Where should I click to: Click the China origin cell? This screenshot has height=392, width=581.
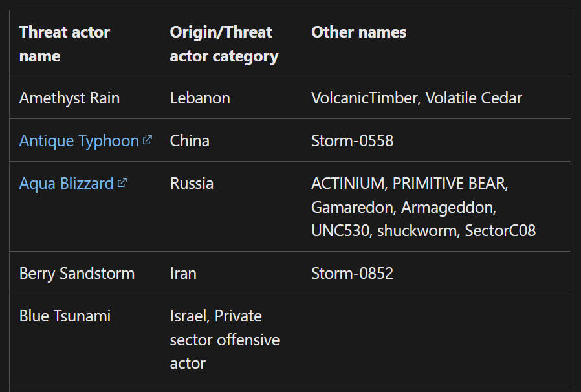tap(190, 141)
